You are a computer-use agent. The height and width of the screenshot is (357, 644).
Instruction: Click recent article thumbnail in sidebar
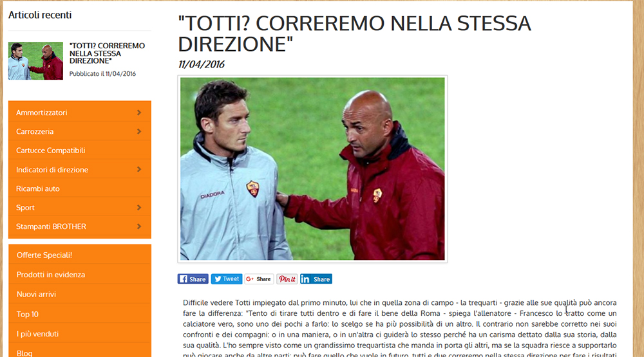(x=35, y=60)
